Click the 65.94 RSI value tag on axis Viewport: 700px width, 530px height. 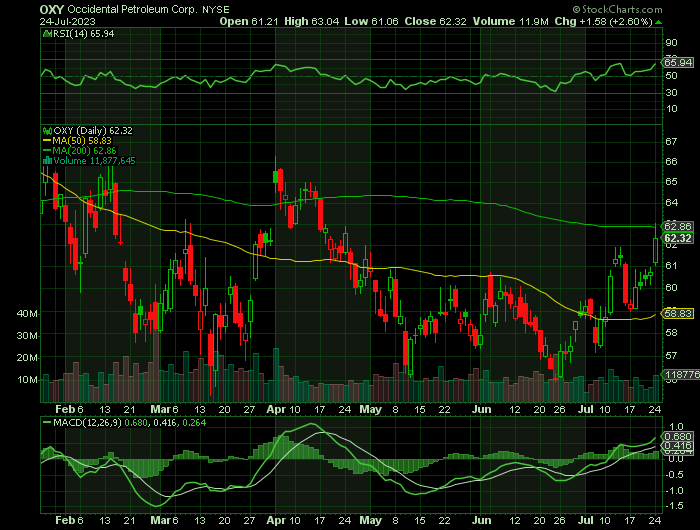coord(678,63)
